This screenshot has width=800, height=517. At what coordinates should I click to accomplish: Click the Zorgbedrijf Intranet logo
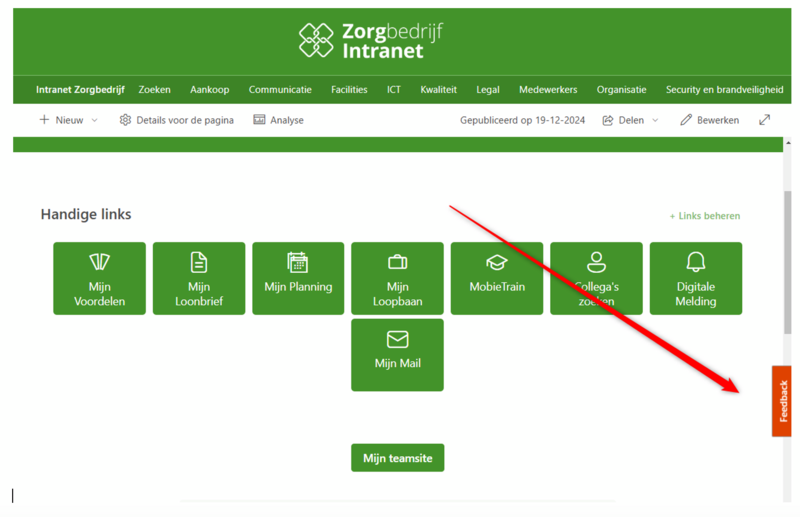pos(371,40)
